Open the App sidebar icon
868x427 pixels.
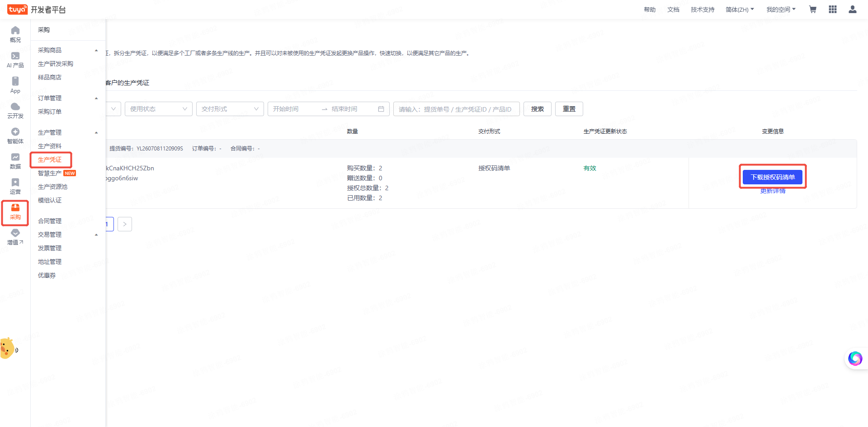(x=15, y=85)
